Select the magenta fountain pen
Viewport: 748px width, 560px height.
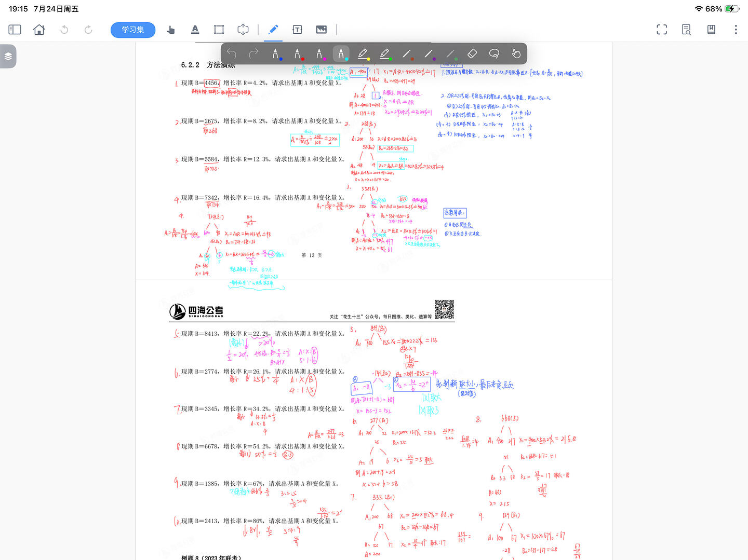pos(319,53)
